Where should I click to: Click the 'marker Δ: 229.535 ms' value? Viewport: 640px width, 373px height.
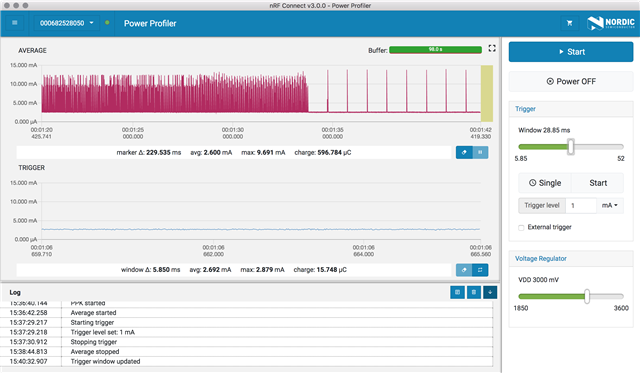(149, 152)
